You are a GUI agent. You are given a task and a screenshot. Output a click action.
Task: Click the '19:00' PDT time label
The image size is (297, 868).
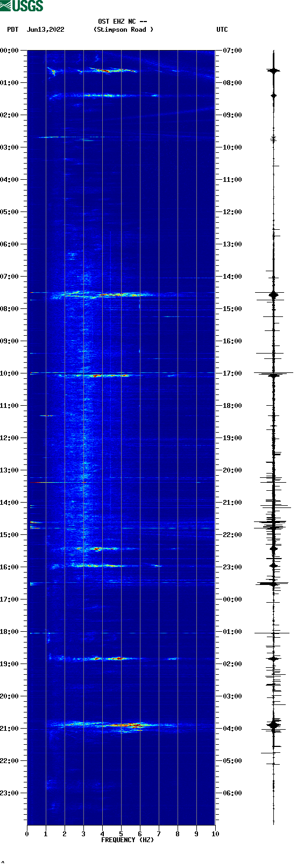tap(9, 664)
